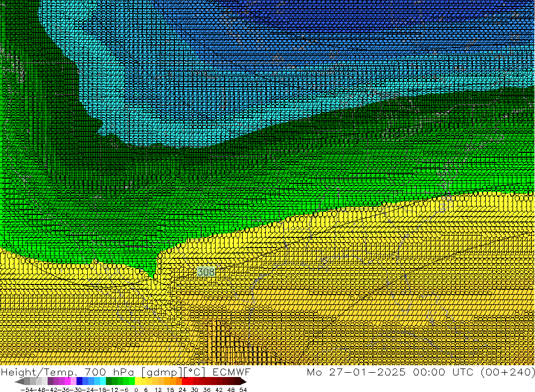
Task: Click the [°C] unit label
Action: pyautogui.click(x=194, y=372)
